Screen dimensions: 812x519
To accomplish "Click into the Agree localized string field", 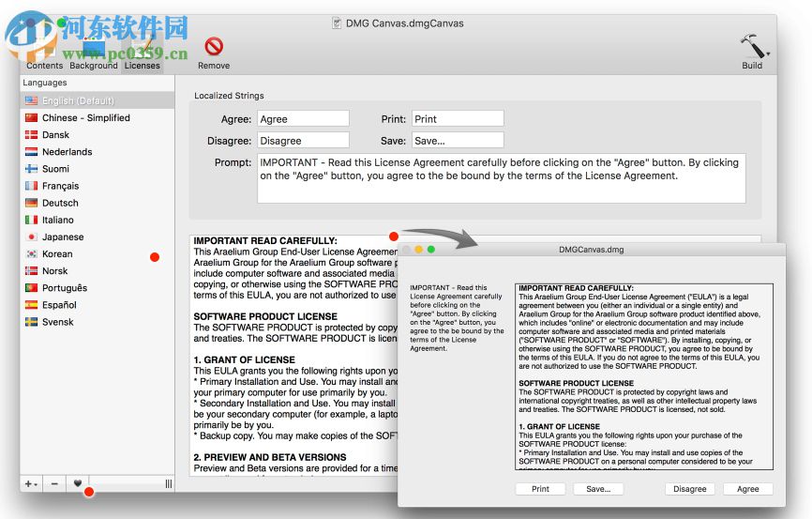I will click(x=303, y=119).
